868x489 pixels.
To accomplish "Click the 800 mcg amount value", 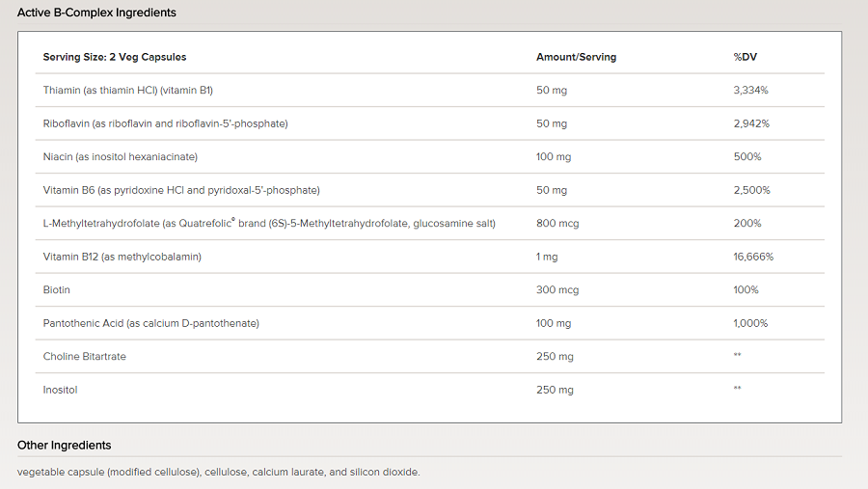I will [557, 223].
